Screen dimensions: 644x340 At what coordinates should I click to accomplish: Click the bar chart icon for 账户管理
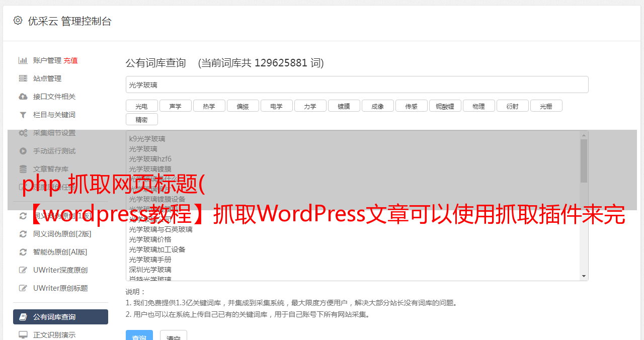point(23,60)
